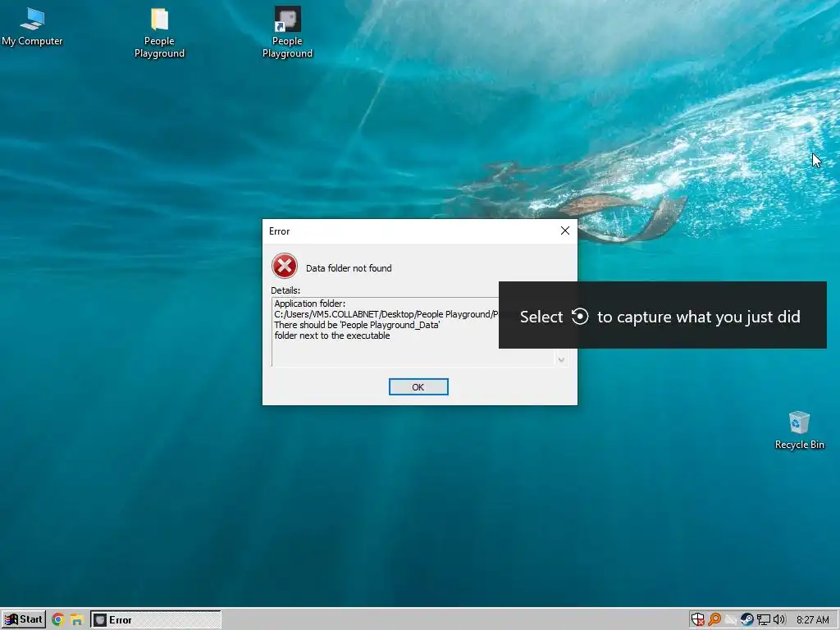Select the People Playground shortcut icon
This screenshot has height=630, width=840.
pyautogui.click(x=287, y=33)
